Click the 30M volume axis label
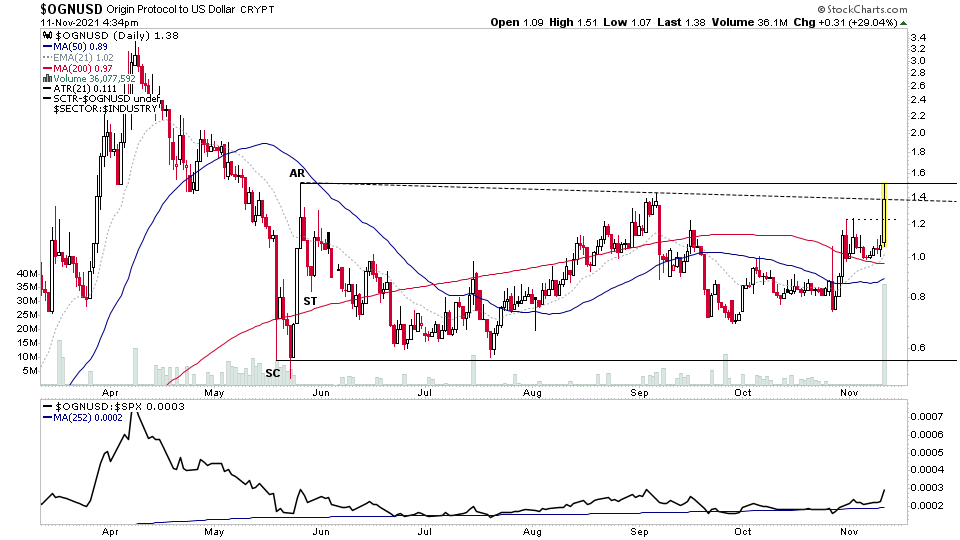Viewport: 960px width, 540px height. click(28, 301)
